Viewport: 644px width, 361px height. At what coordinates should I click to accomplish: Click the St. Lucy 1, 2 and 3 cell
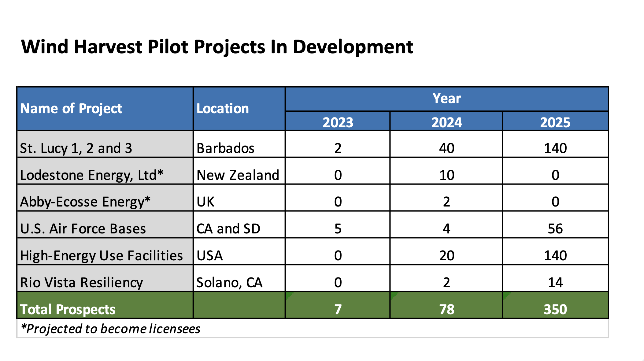click(76, 148)
